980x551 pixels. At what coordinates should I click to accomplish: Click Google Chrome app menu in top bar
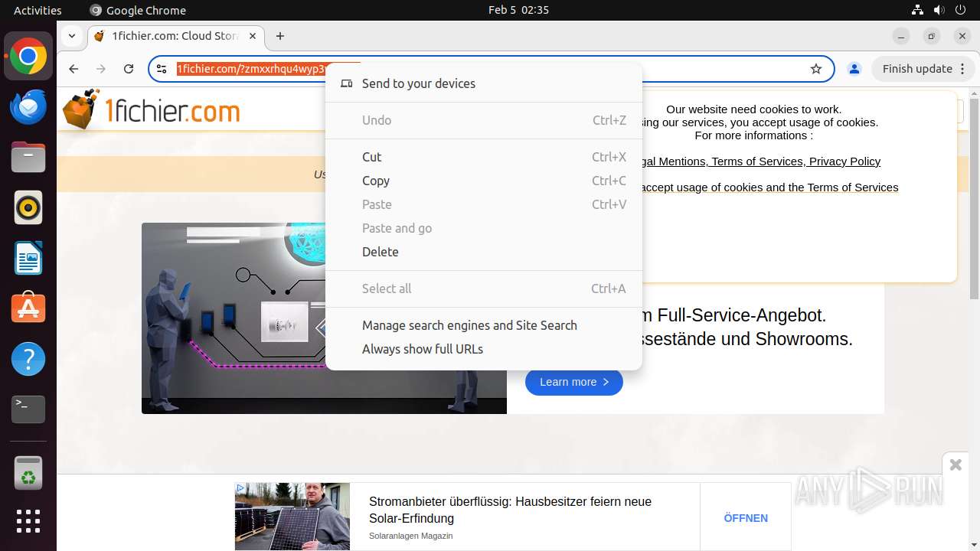[138, 10]
